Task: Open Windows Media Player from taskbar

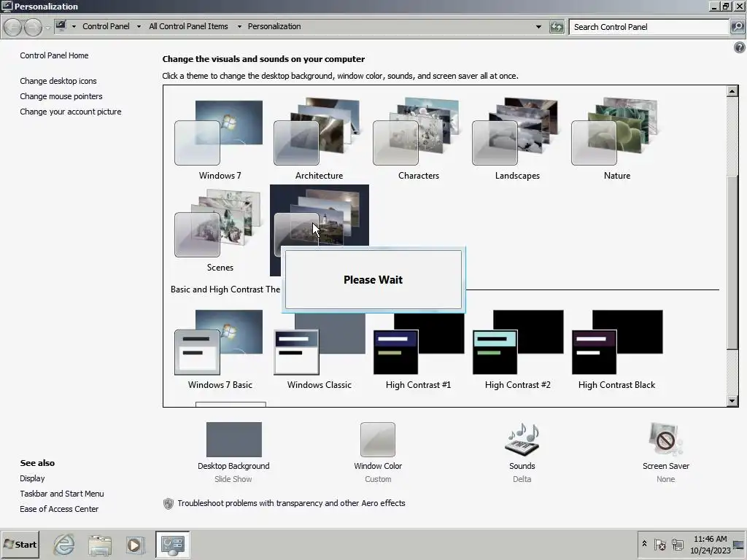Action: (x=135, y=544)
